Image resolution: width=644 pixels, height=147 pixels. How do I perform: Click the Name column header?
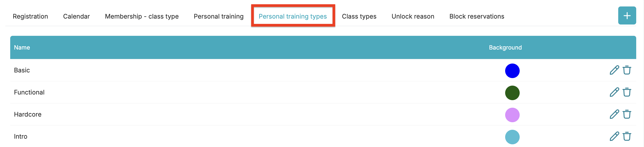click(22, 48)
